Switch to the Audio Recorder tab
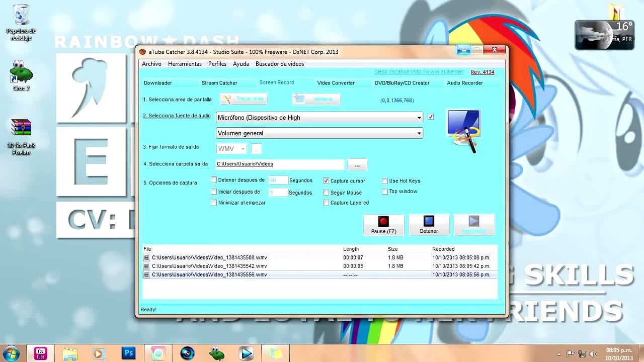 (x=465, y=83)
